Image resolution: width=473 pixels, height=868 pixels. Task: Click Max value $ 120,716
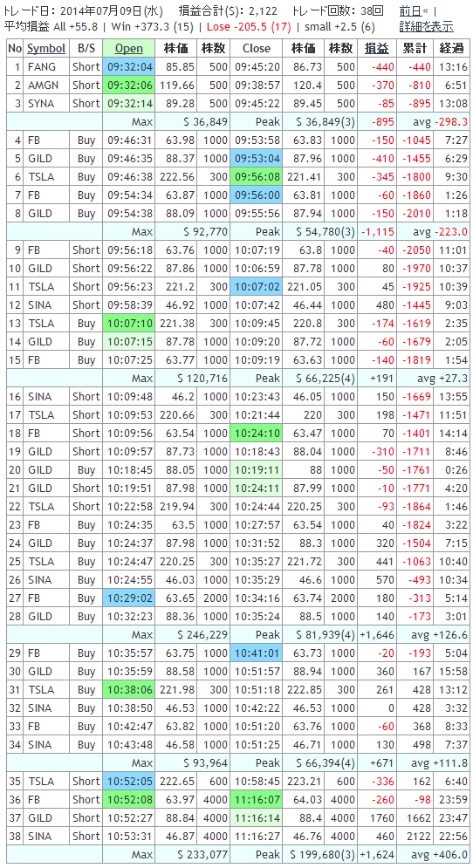(202, 378)
